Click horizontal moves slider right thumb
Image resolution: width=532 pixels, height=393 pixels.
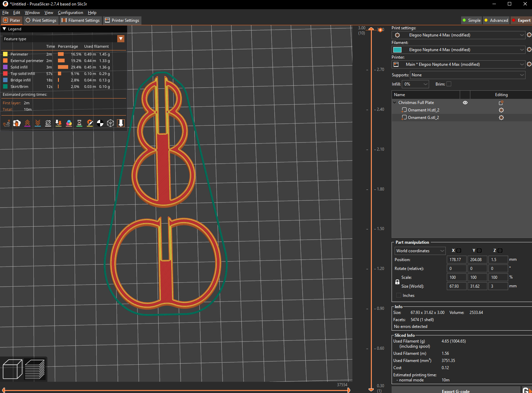(349, 390)
